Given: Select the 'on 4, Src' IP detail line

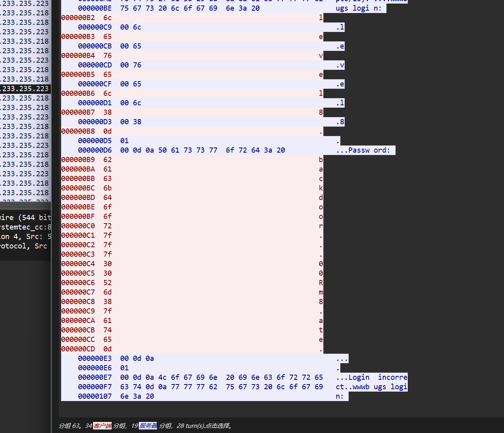Looking at the screenshot, I should 25,236.
